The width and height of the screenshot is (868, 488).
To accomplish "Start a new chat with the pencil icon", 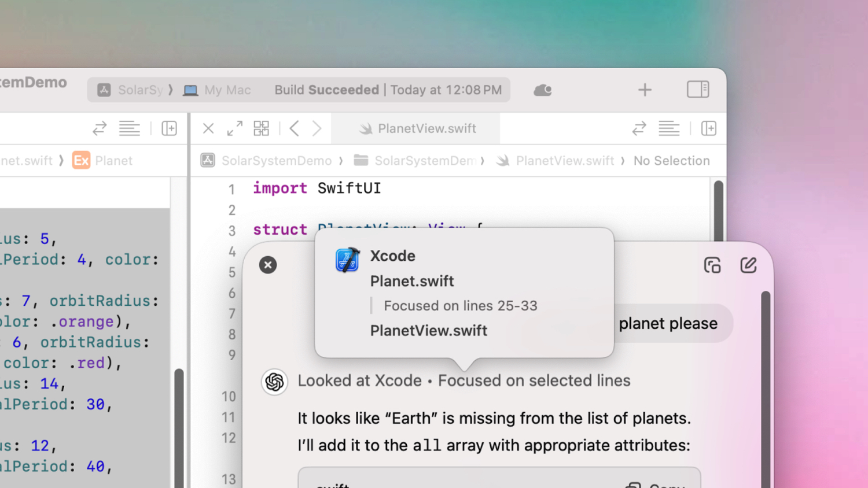I will pos(748,265).
